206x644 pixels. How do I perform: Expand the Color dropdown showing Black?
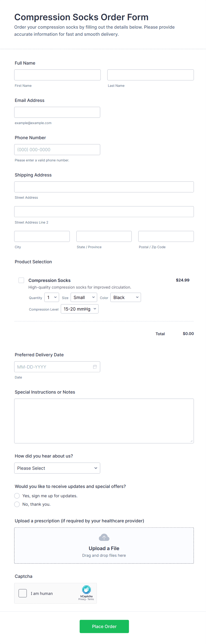(125, 297)
